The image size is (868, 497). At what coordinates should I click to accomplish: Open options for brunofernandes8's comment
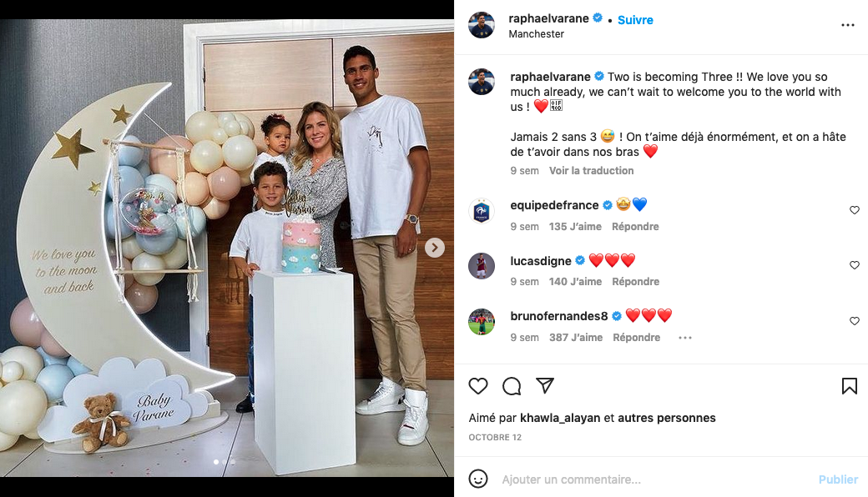[x=684, y=338]
